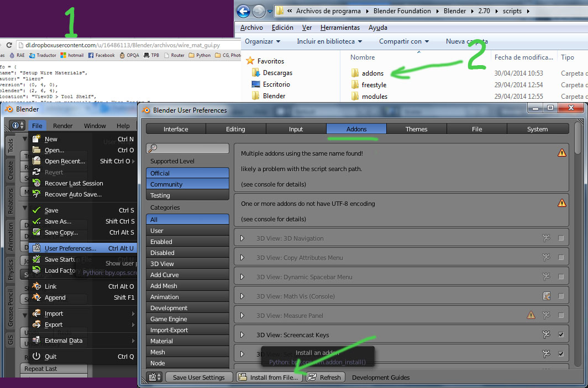The height and width of the screenshot is (388, 588).
Task: Click the Import icon in File menu
Action: coord(36,313)
